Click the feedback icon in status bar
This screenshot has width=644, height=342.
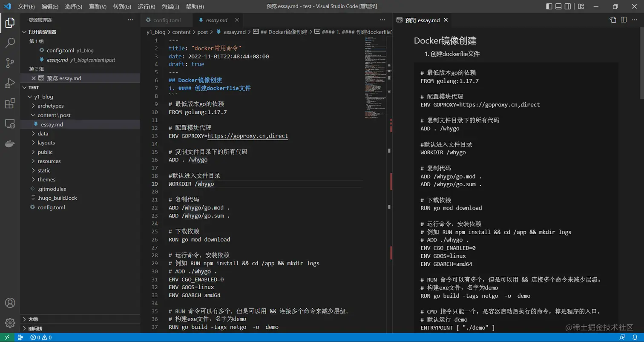[x=622, y=337]
